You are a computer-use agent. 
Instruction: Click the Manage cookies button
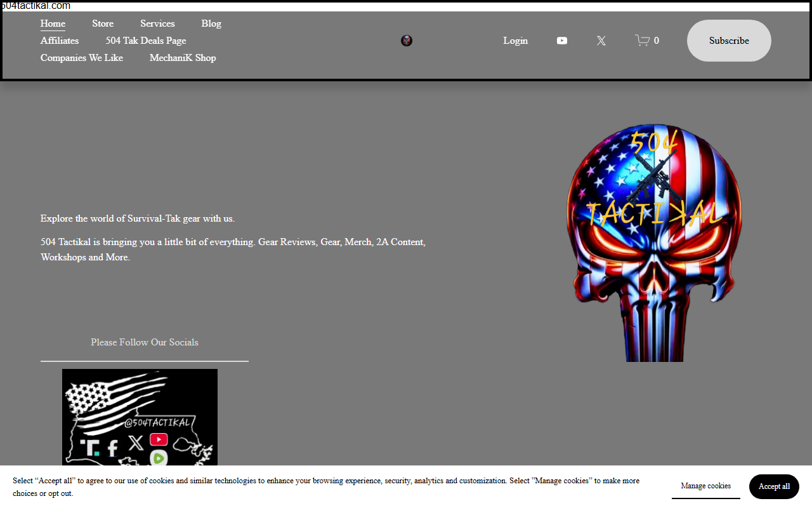point(706,486)
